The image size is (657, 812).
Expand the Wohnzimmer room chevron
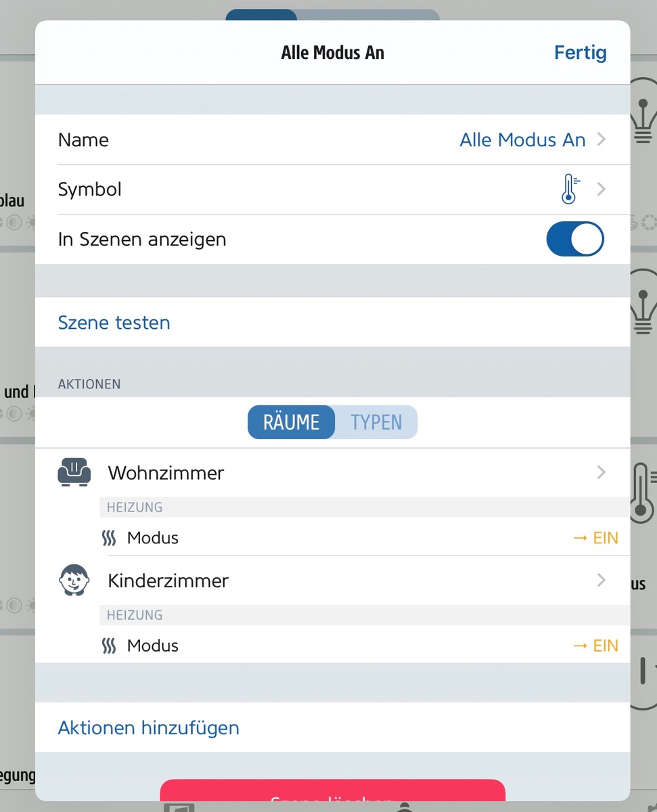(601, 472)
